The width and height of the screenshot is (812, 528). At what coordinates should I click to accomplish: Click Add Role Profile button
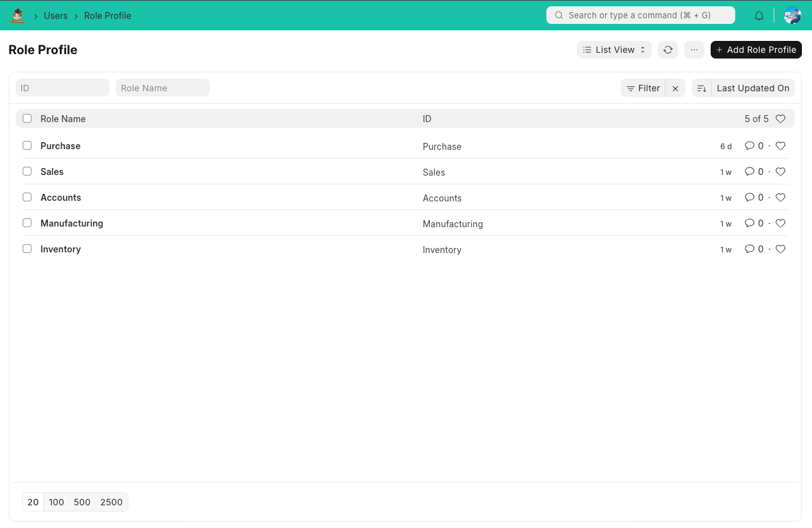(x=756, y=50)
